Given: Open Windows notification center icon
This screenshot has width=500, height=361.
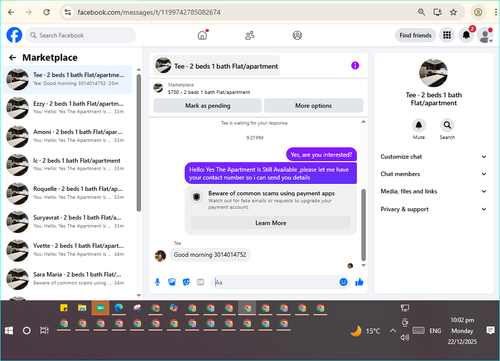Looking at the screenshot, I should point(490,330).
